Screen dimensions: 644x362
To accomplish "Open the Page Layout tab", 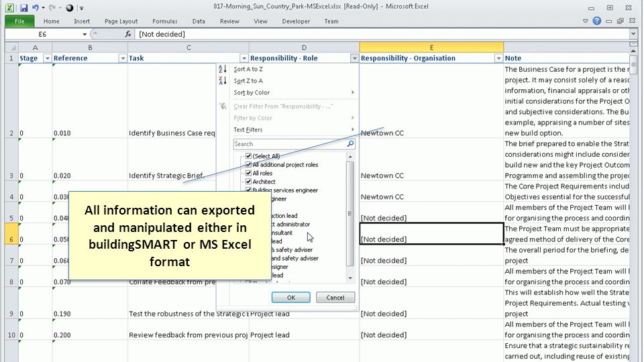I will coord(121,21).
